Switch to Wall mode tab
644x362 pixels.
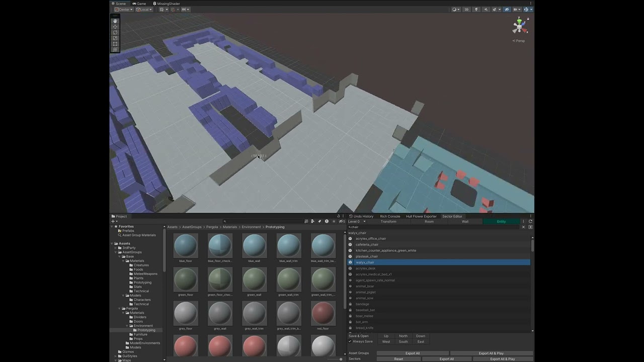(465, 221)
